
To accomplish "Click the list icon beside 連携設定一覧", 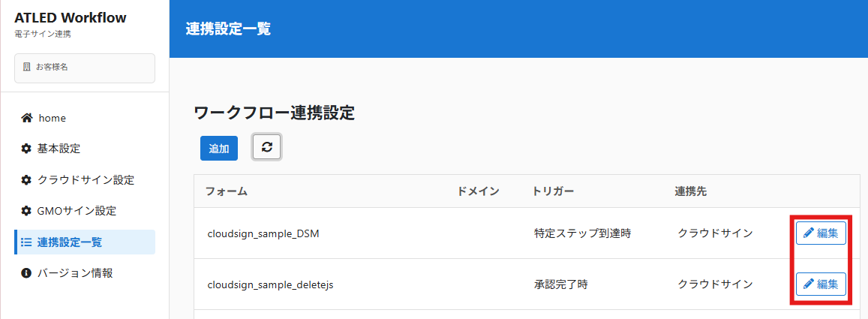I will [x=26, y=242].
